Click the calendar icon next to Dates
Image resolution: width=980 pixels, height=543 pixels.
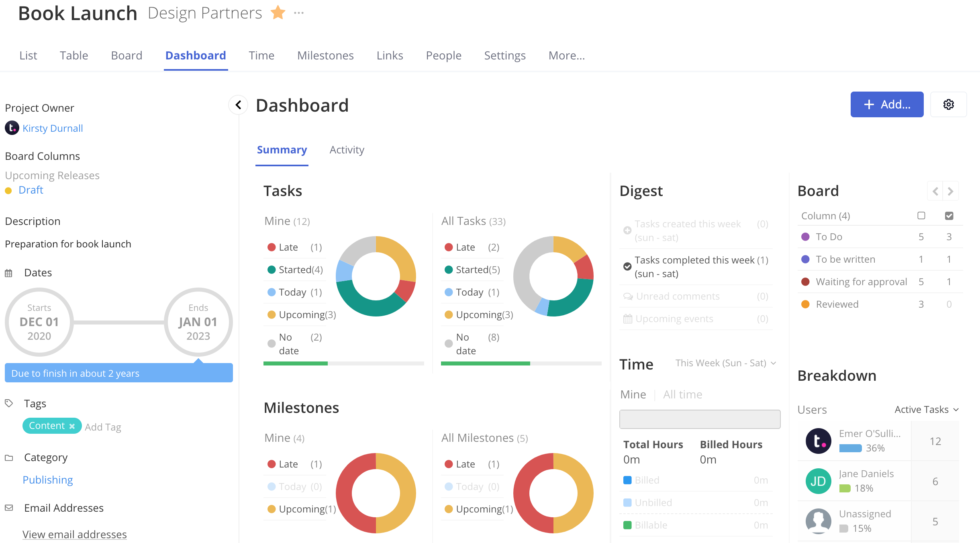[8, 272]
